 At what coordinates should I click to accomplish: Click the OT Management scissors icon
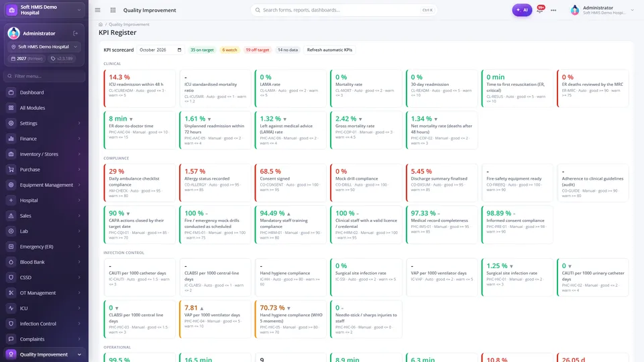point(11,293)
